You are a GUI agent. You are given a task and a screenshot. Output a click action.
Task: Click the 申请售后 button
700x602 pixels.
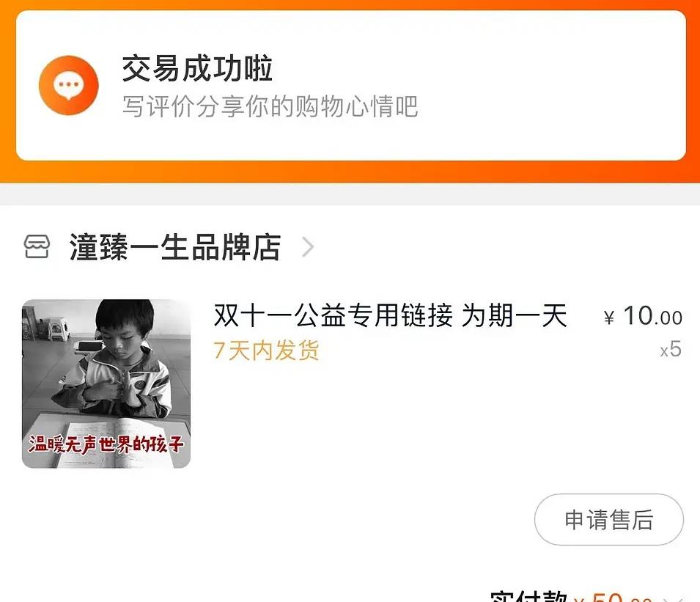tap(608, 519)
